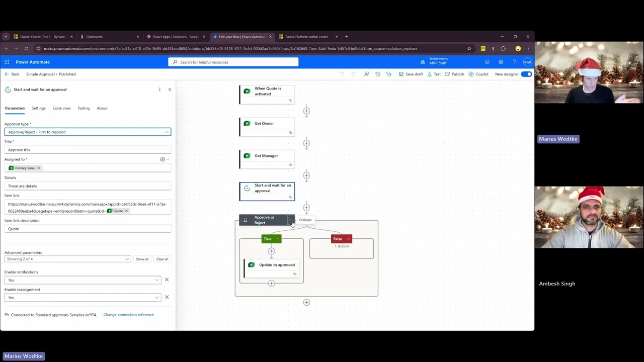Remove the Primary Email token
The width and height of the screenshot is (644, 362).
point(39,168)
